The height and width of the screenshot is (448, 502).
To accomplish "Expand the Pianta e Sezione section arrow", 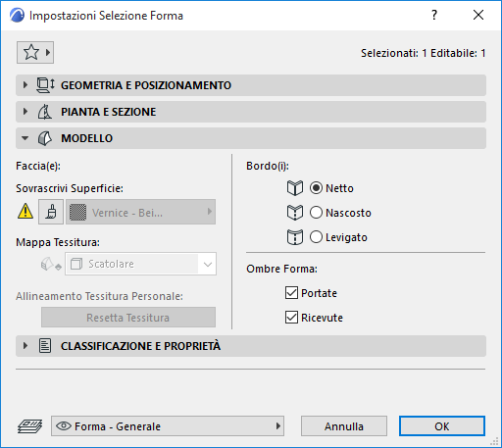I will tap(25, 112).
